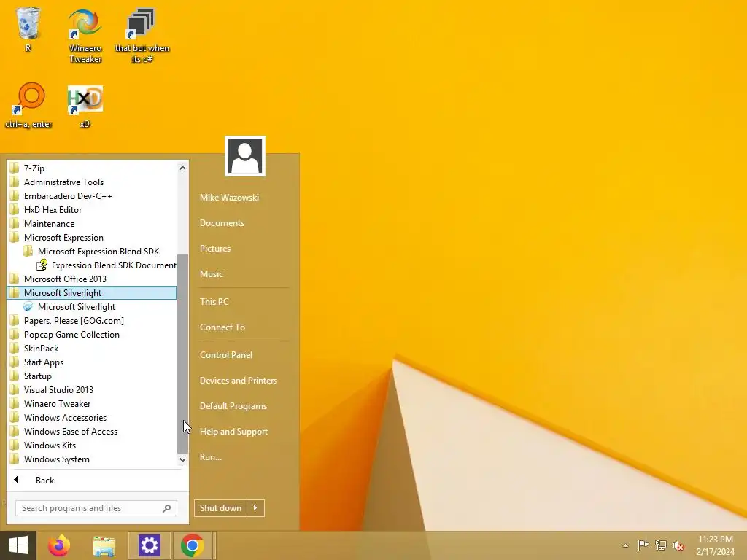Expand the HxD Hex Editor folder
This screenshot has width=747, height=560.
(x=91, y=209)
